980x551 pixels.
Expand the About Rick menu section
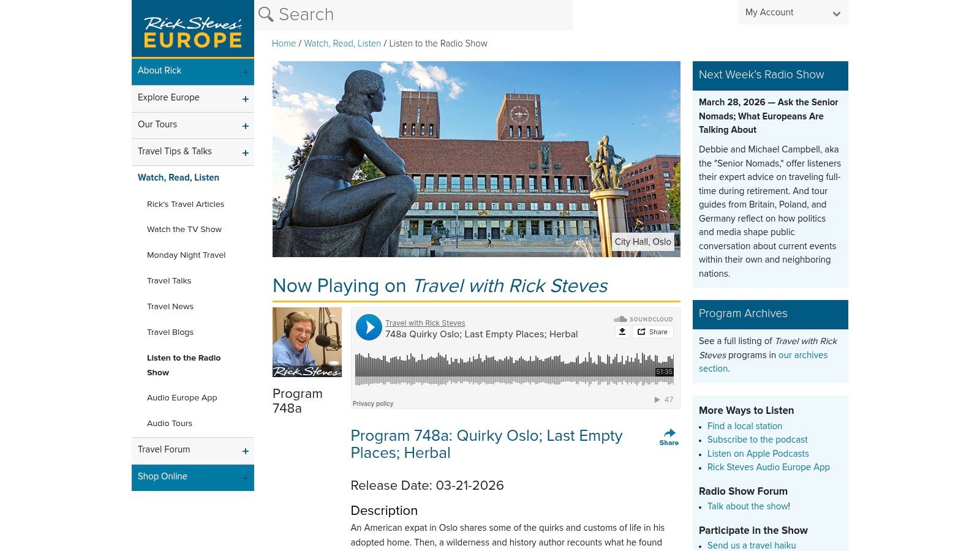(x=246, y=72)
